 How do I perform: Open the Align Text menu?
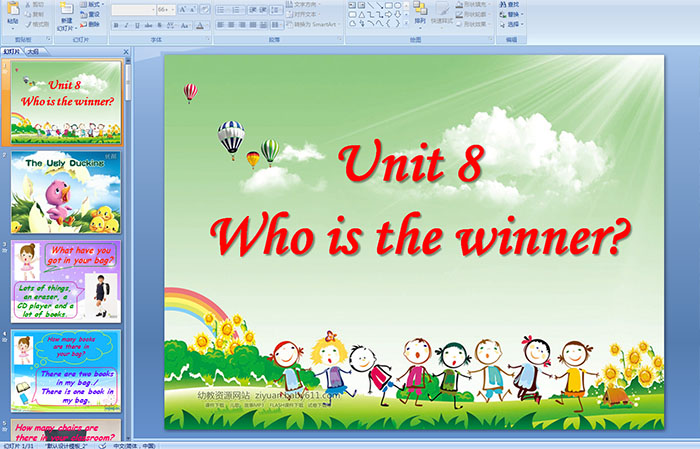tap(301, 14)
